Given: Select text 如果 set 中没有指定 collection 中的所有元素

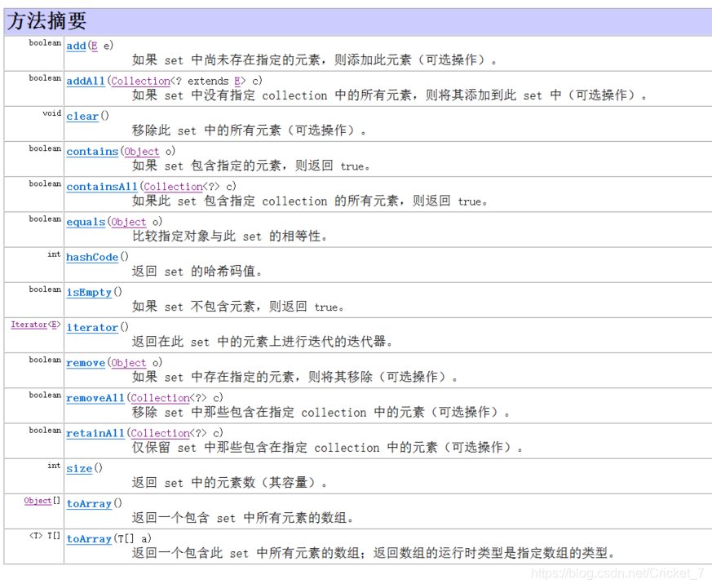Looking at the screenshot, I should coord(272,95).
